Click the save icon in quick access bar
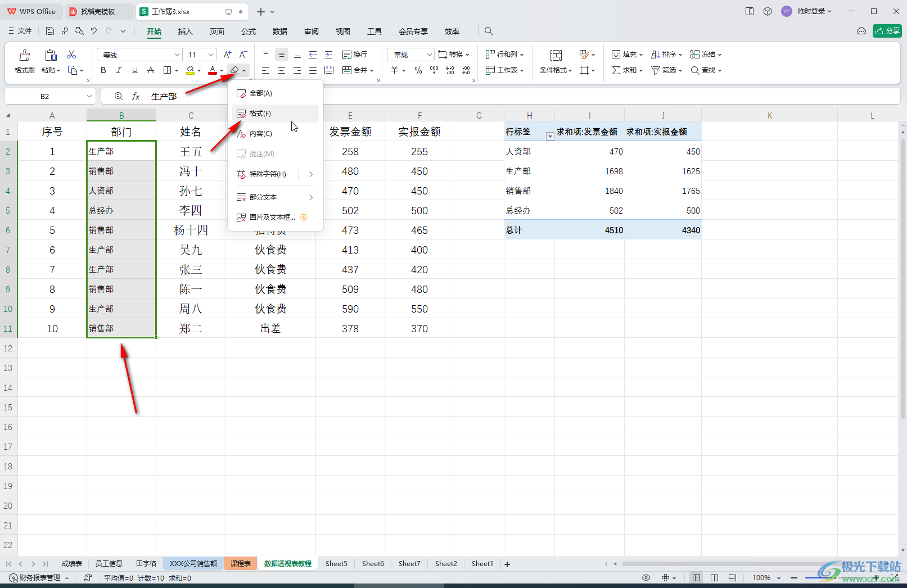907x588 pixels. pyautogui.click(x=50, y=31)
